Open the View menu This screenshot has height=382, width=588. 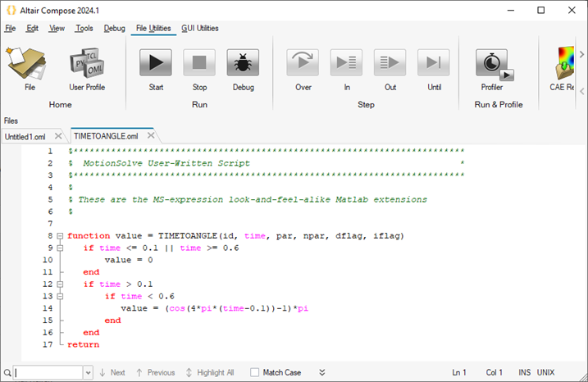[x=57, y=28]
